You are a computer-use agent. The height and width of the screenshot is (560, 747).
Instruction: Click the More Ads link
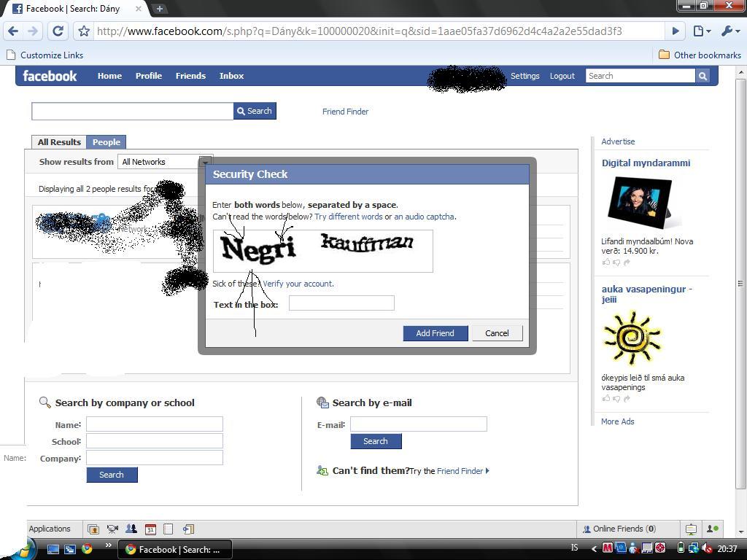pyautogui.click(x=617, y=421)
